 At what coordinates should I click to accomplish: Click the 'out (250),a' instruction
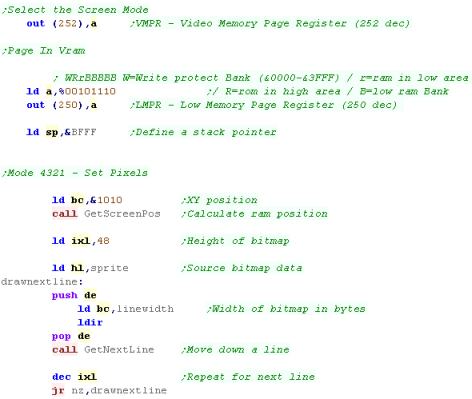62,105
